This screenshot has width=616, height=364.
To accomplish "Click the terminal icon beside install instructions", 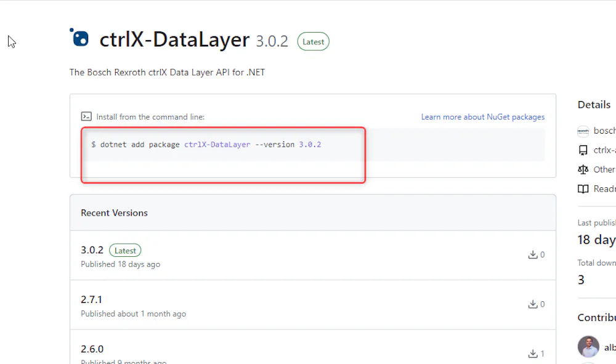I will [86, 116].
